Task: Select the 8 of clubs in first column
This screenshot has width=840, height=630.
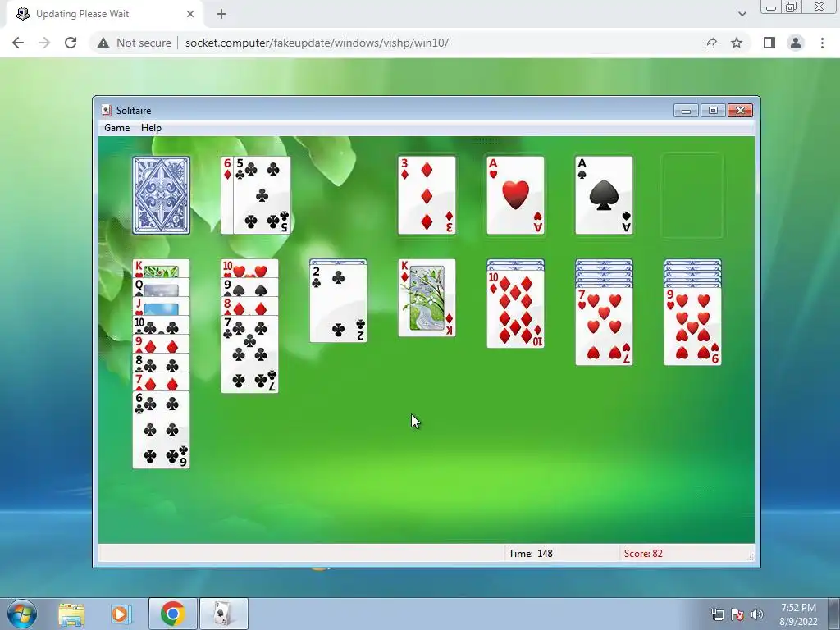Action: pyautogui.click(x=162, y=363)
